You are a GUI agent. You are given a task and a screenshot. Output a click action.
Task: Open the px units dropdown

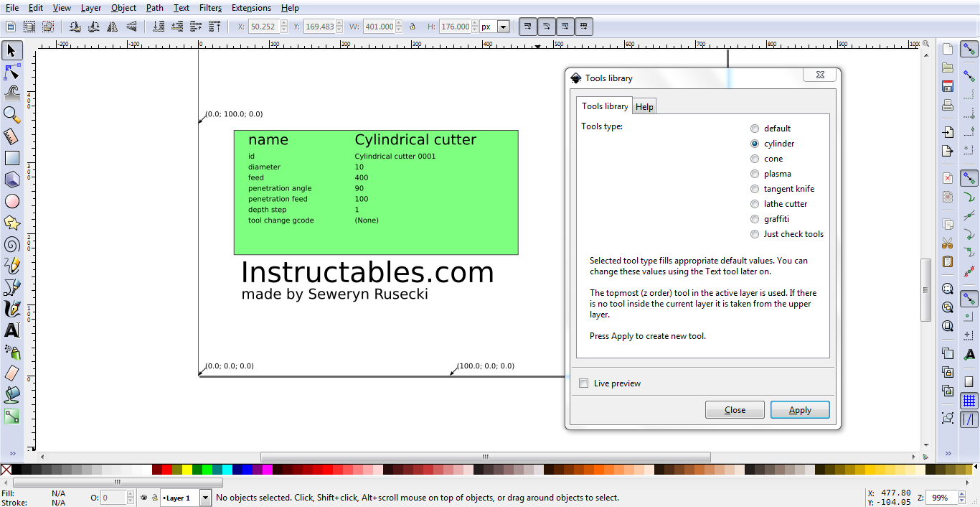pyautogui.click(x=503, y=27)
